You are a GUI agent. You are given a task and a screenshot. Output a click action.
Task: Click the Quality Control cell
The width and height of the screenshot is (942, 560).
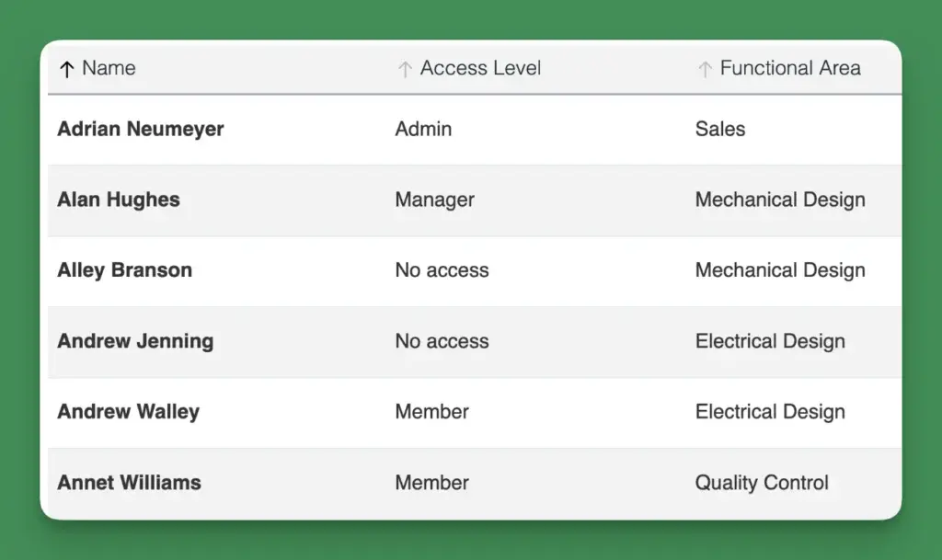point(762,483)
